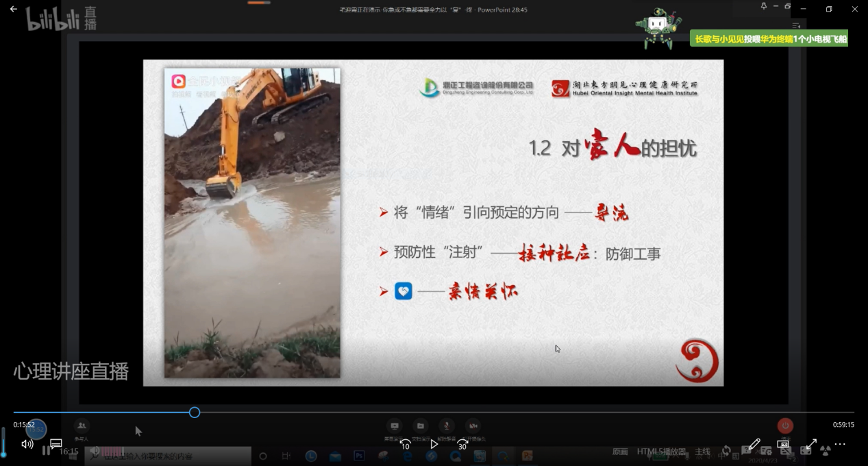This screenshot has width=868, height=466.
Task: Open the 原画 quality selector
Action: click(x=619, y=452)
